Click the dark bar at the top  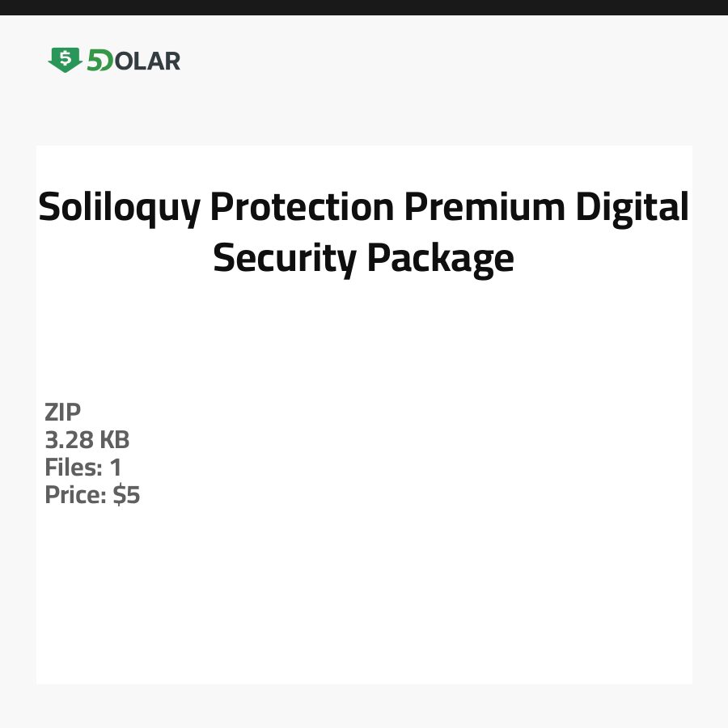[x=364, y=7]
